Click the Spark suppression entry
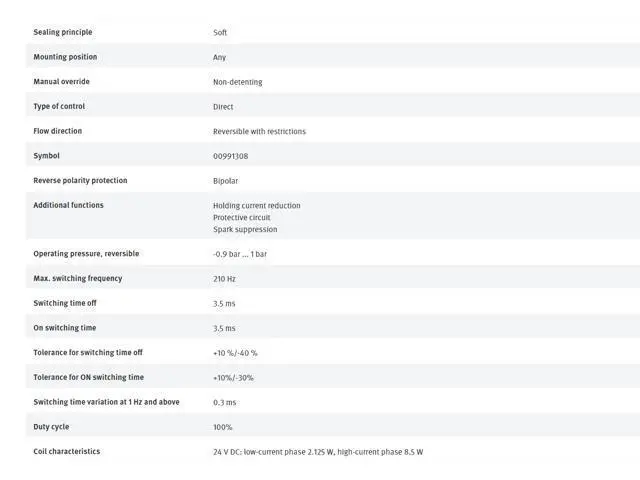The height and width of the screenshot is (480, 640). (x=245, y=229)
